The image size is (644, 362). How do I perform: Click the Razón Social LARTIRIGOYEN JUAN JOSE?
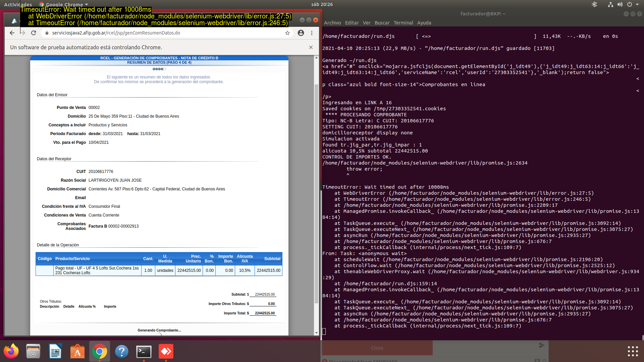click(115, 180)
